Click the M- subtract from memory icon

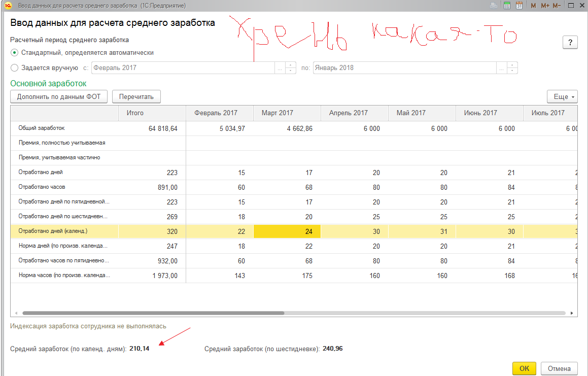[x=557, y=6]
